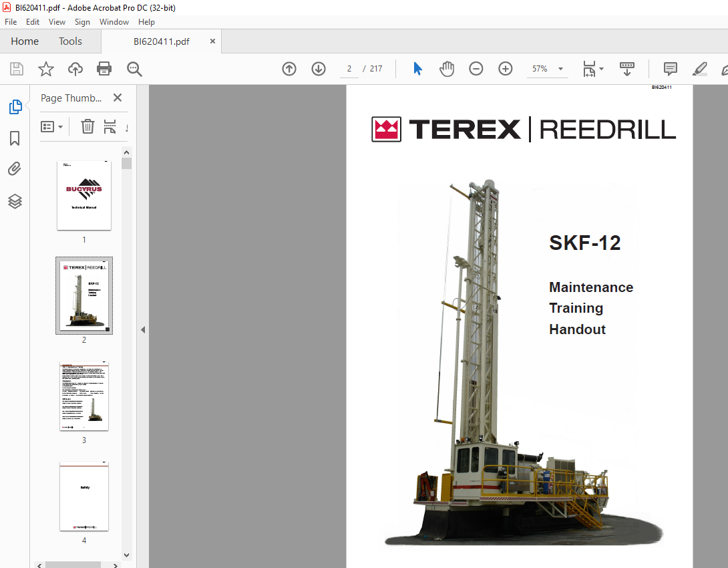Open the find text magnifier tool
This screenshot has width=728, height=568.
tap(134, 69)
